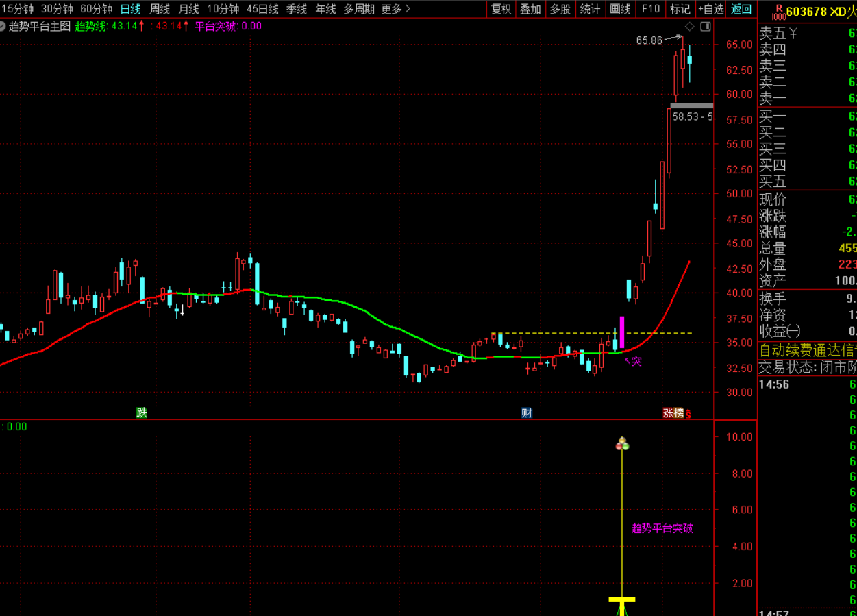857x616 pixels.
Task: Open the 季线 quarterly chart tab
Action: pyautogui.click(x=297, y=9)
